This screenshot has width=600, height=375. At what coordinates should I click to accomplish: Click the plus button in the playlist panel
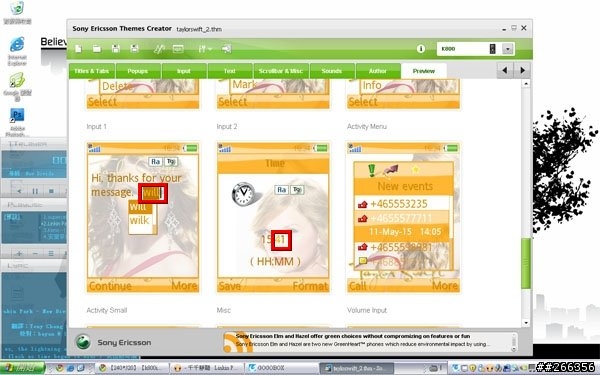pyautogui.click(x=19, y=253)
